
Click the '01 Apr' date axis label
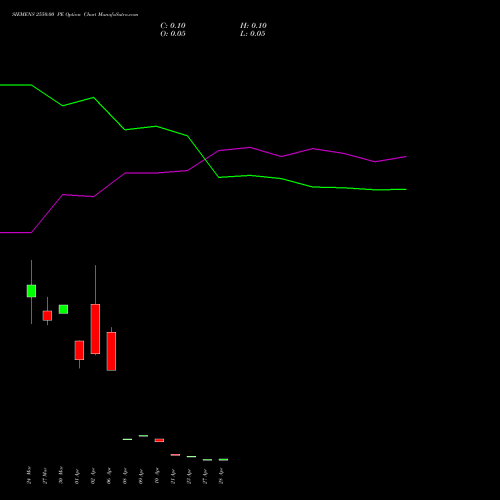(77, 476)
